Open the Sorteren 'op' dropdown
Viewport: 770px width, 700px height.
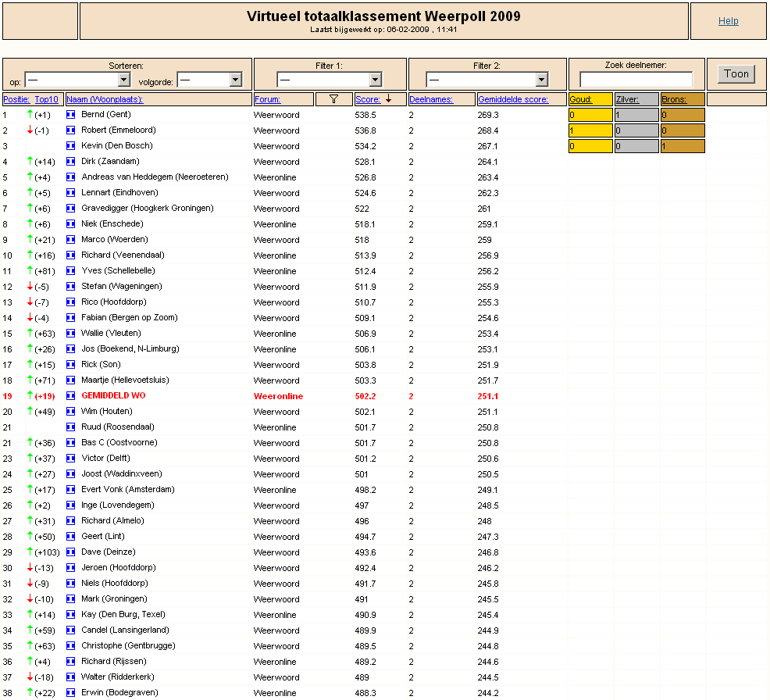click(77, 80)
